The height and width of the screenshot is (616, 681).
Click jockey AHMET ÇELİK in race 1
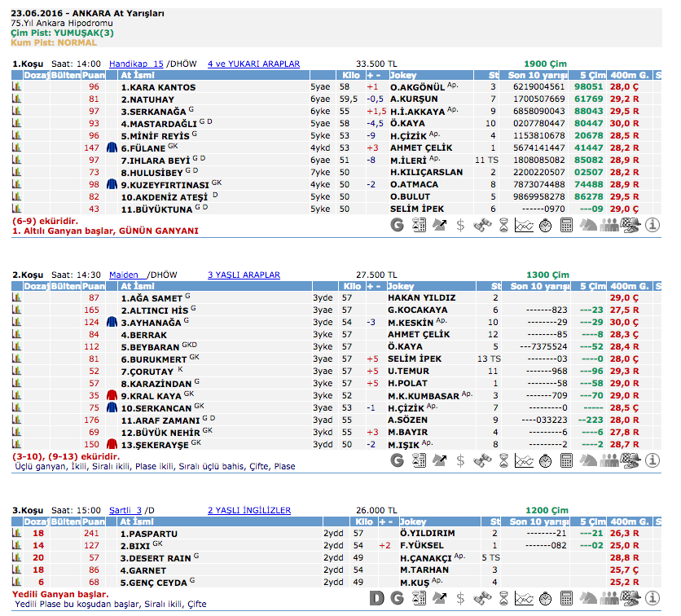[420, 148]
